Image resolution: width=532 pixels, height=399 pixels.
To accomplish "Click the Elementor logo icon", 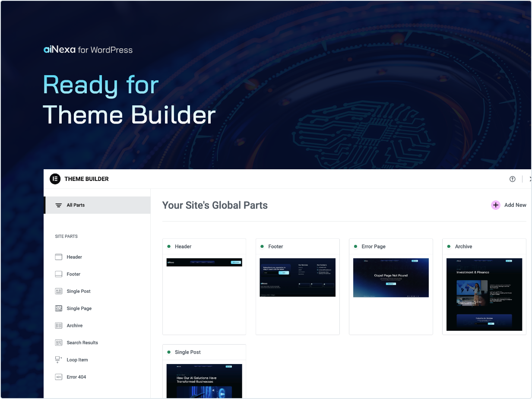I will coord(55,179).
